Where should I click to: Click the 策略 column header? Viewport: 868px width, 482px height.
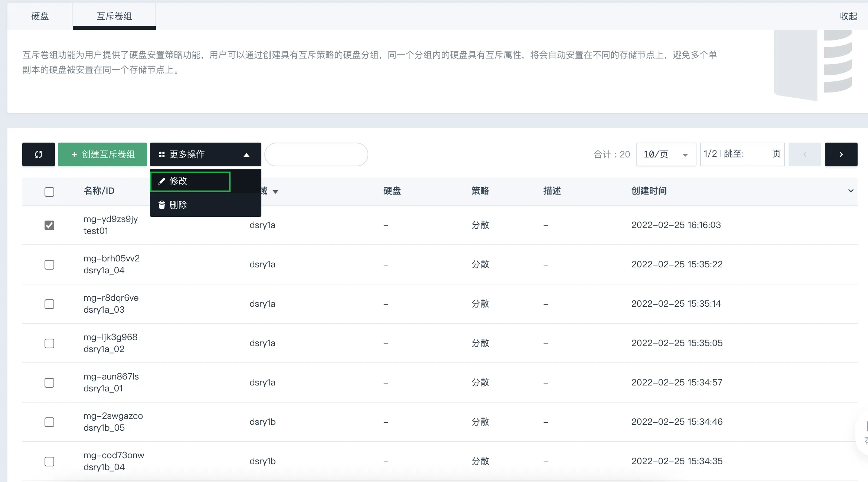coord(480,191)
